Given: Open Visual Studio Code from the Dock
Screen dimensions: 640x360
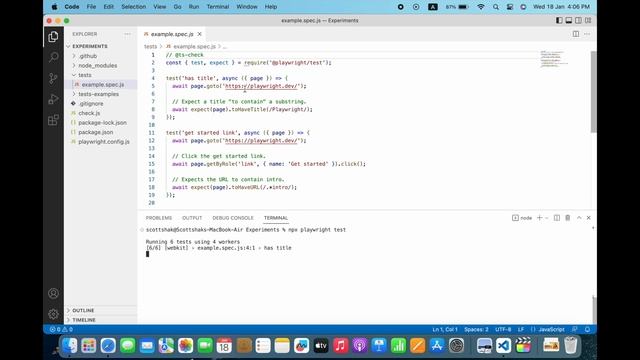Looking at the screenshot, I should (503, 346).
